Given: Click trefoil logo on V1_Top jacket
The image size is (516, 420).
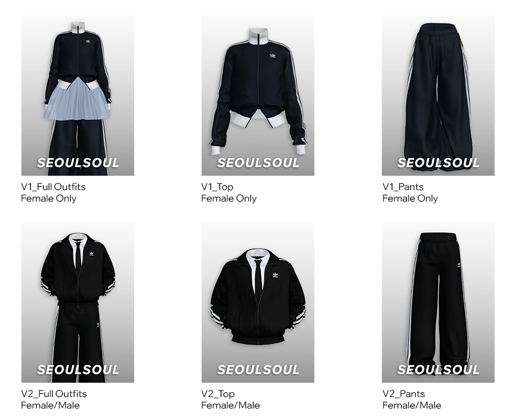Looking at the screenshot, I should 272,56.
